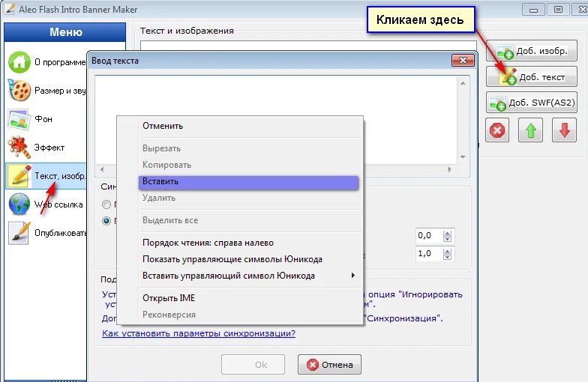Image resolution: width=588 pixels, height=382 pixels.
Task: Move item up with green arrow
Action: pos(531,130)
